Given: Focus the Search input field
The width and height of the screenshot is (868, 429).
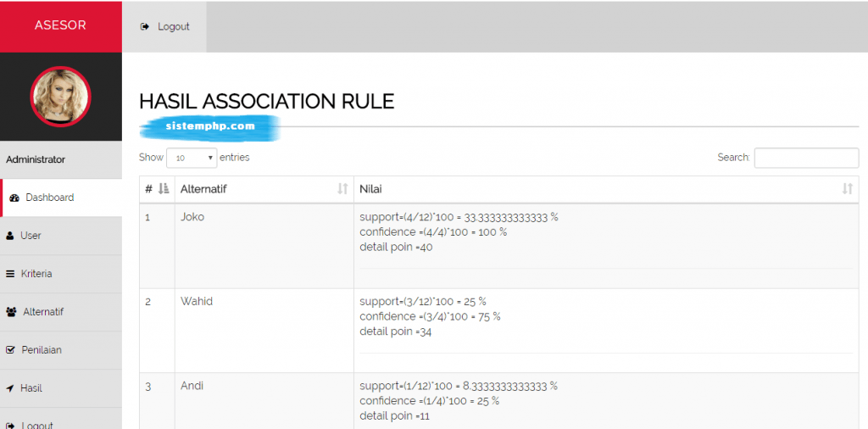Looking at the screenshot, I should (x=806, y=158).
